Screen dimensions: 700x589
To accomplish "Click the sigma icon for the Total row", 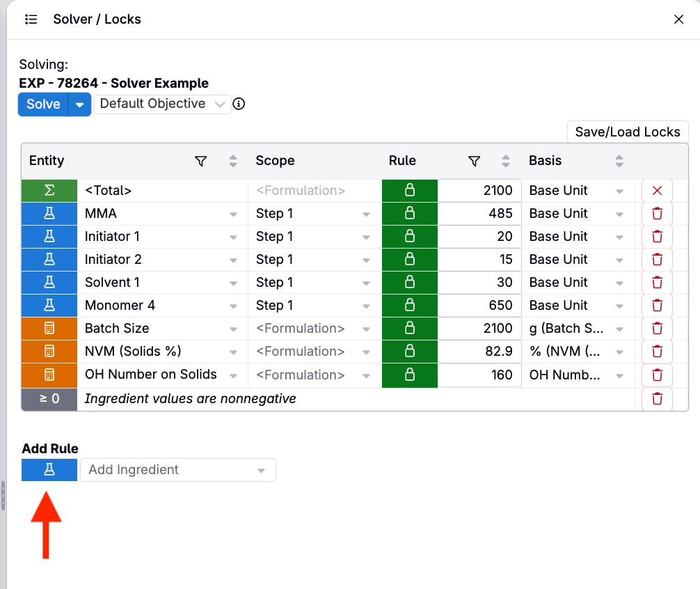I will (49, 191).
